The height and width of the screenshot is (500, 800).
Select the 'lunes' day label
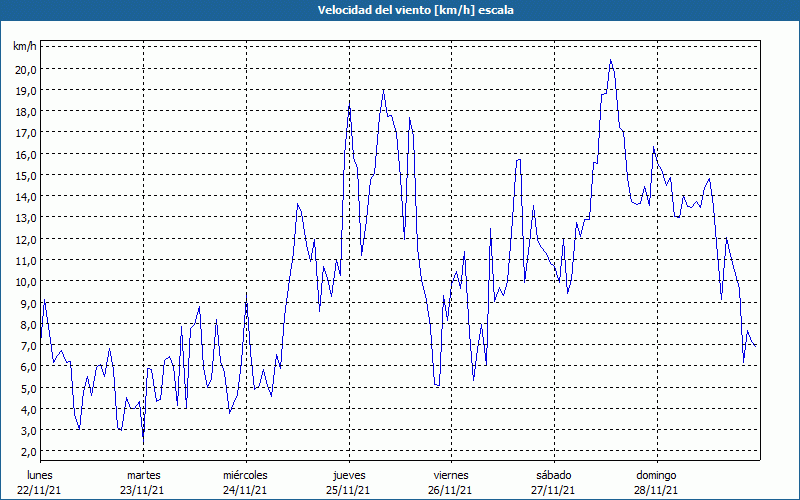click(x=40, y=475)
